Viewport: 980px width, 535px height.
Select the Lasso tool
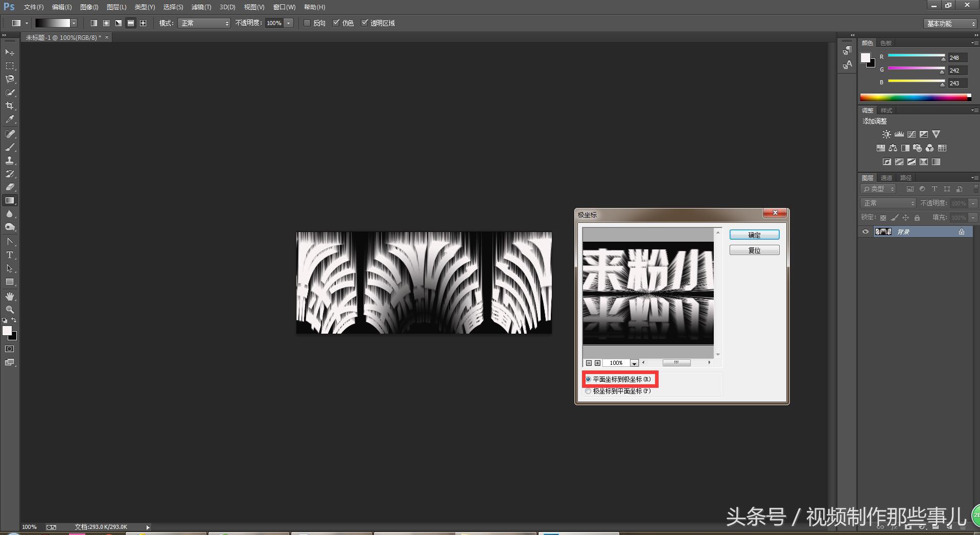click(x=10, y=79)
